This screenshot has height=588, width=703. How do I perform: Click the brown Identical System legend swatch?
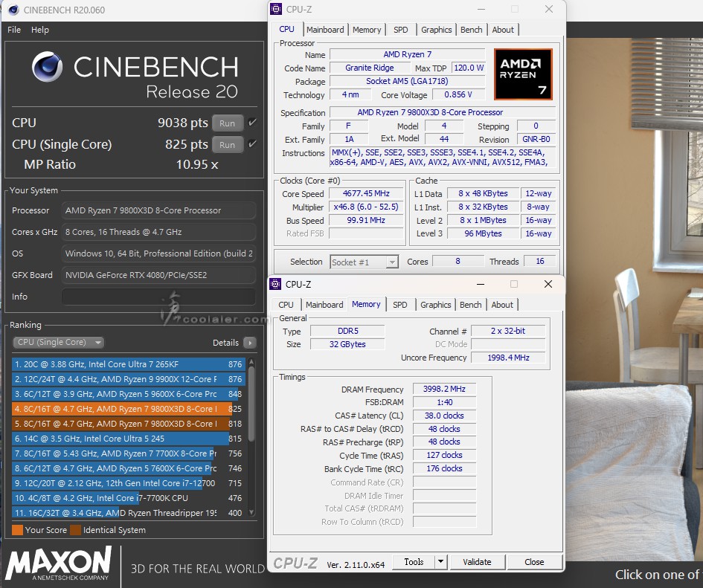[x=75, y=530]
